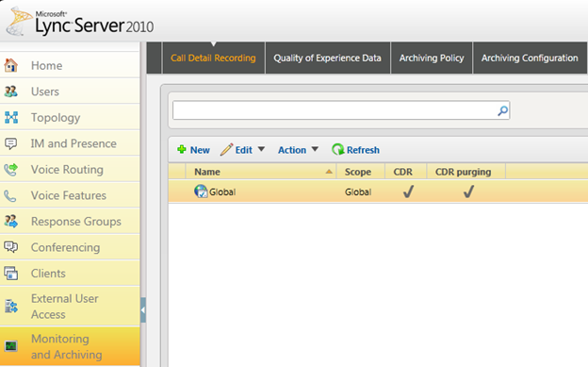This screenshot has height=367, width=588.
Task: Open External User Access section
Action: 70,306
